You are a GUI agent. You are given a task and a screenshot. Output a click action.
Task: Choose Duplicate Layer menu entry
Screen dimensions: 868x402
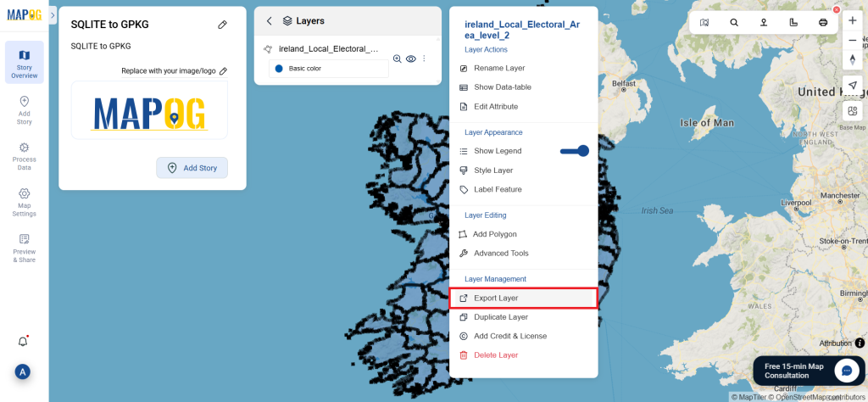(x=500, y=317)
